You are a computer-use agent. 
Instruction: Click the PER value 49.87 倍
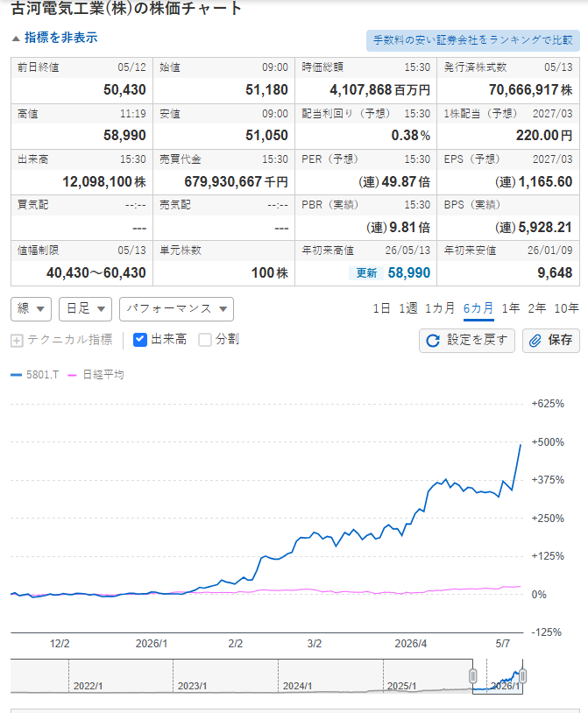[394, 182]
